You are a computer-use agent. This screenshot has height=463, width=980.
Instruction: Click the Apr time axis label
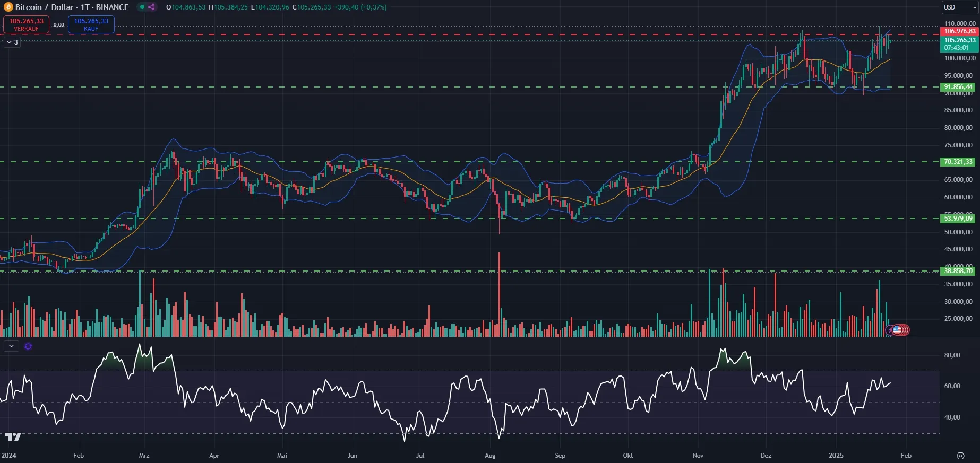[214, 455]
